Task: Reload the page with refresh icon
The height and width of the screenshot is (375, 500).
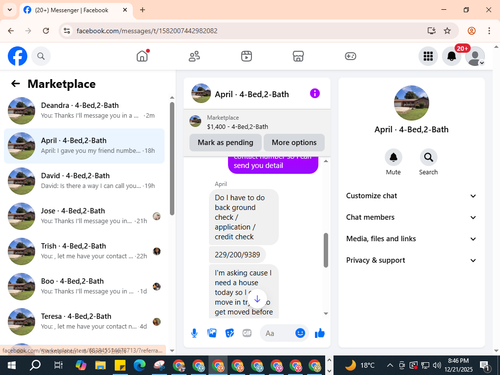Action: (46, 31)
